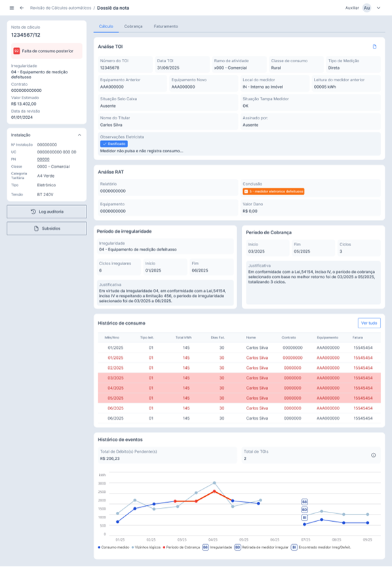Viewport: 392px width, 567px height.
Task: Click Ver tudo in Histórico de consumo
Action: coord(369,323)
